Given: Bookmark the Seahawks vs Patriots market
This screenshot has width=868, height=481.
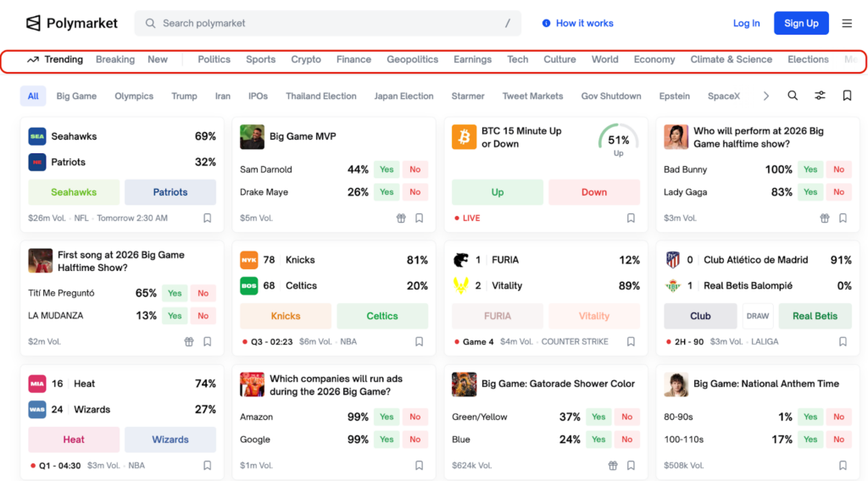Looking at the screenshot, I should [x=207, y=218].
